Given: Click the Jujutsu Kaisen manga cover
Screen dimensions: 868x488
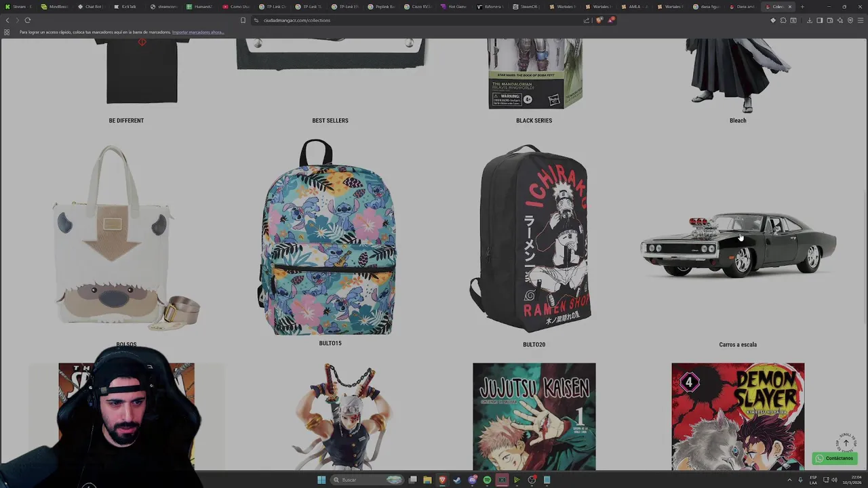Looking at the screenshot, I should click(x=534, y=416).
